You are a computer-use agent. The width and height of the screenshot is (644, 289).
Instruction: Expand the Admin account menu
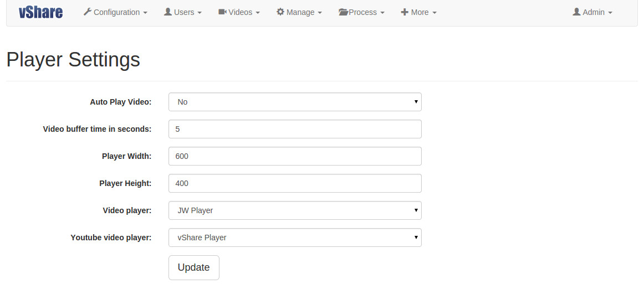592,12
